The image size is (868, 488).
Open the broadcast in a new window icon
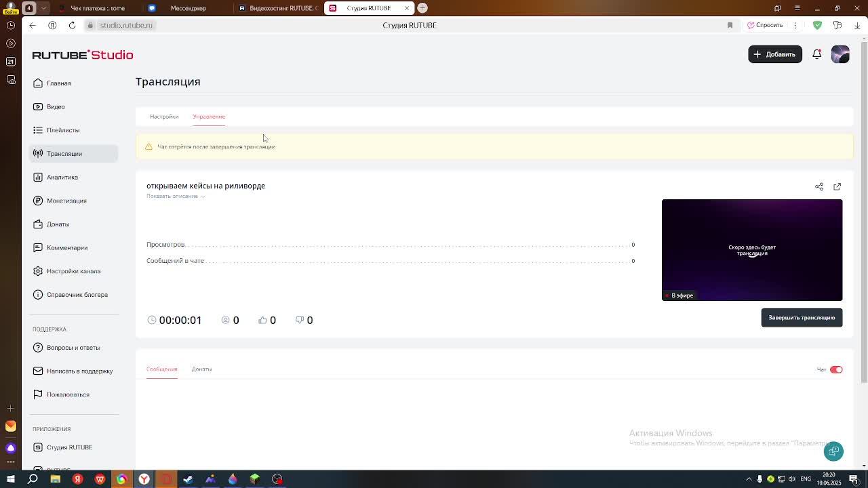coord(837,186)
